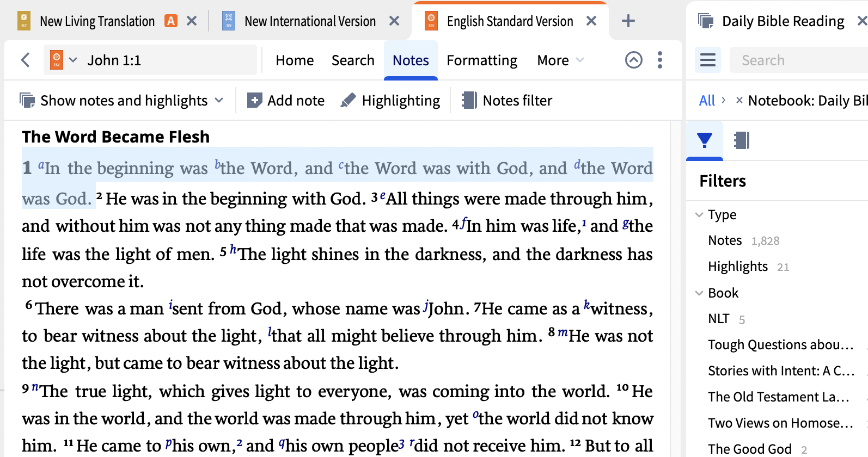Click the New International Version tab book icon
868x457 pixels.
pos(229,21)
